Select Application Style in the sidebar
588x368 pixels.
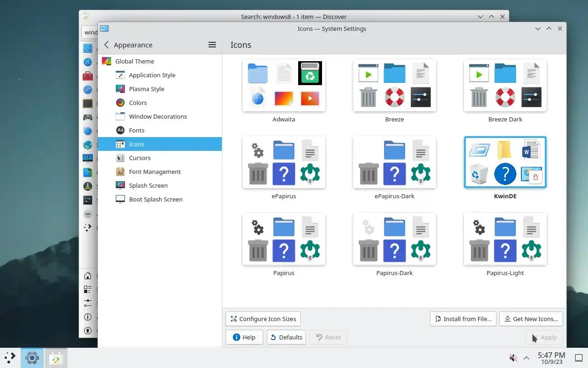[x=160, y=75]
